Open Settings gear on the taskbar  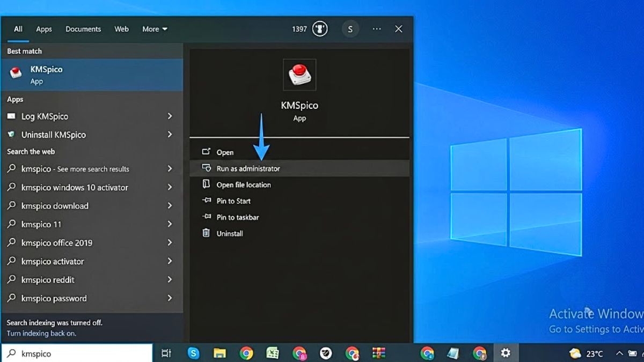coord(506,353)
